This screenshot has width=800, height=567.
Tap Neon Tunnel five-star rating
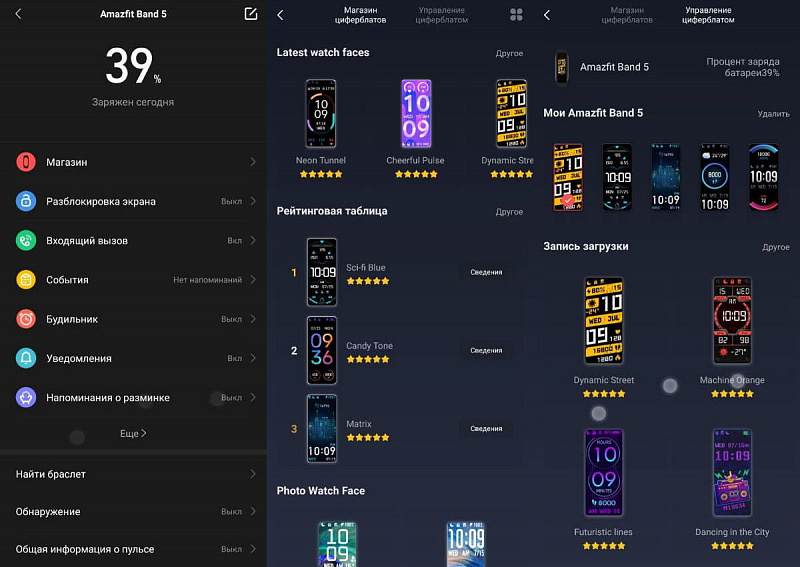(x=321, y=174)
